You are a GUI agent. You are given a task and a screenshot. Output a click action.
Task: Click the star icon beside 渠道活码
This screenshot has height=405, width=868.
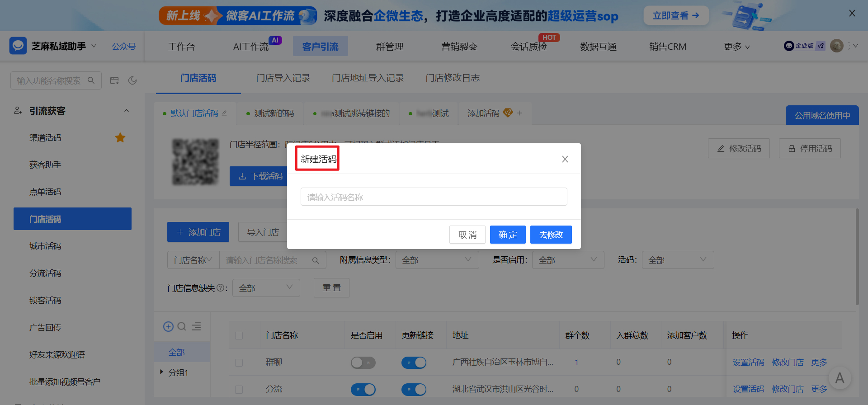tap(120, 137)
